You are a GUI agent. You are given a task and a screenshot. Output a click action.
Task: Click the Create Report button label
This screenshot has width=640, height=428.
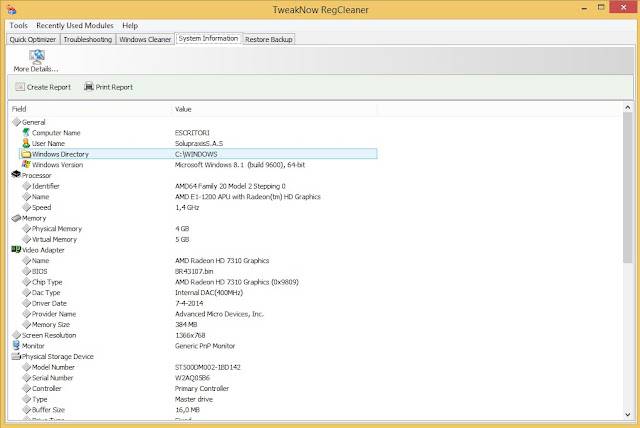(x=49, y=87)
